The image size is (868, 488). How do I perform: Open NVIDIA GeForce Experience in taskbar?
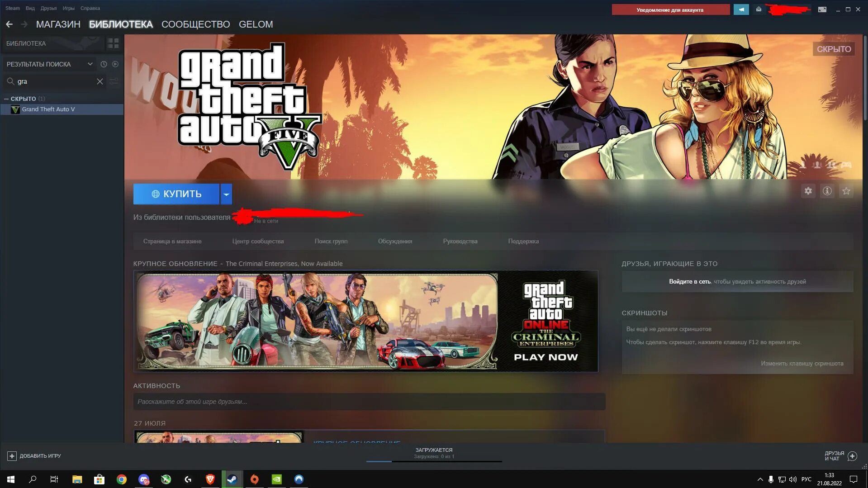point(277,479)
